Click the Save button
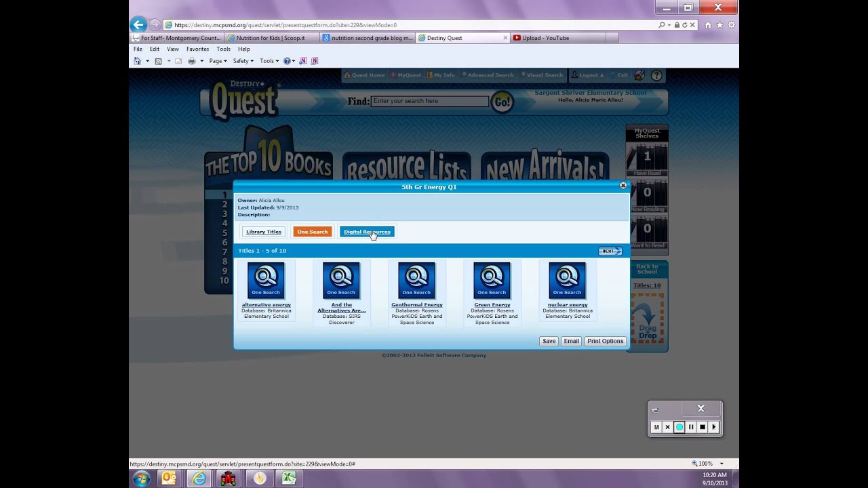Screen dimensions: 868x488 [x=549, y=341]
